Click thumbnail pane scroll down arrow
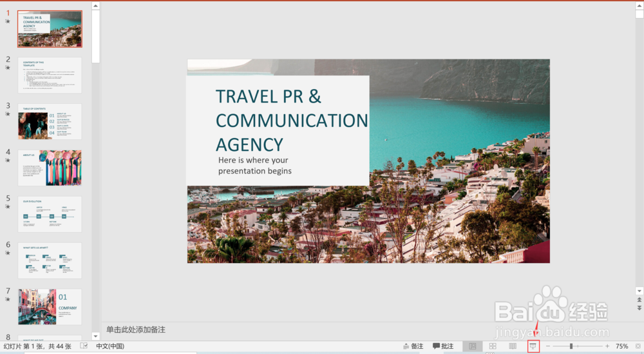 point(95,336)
